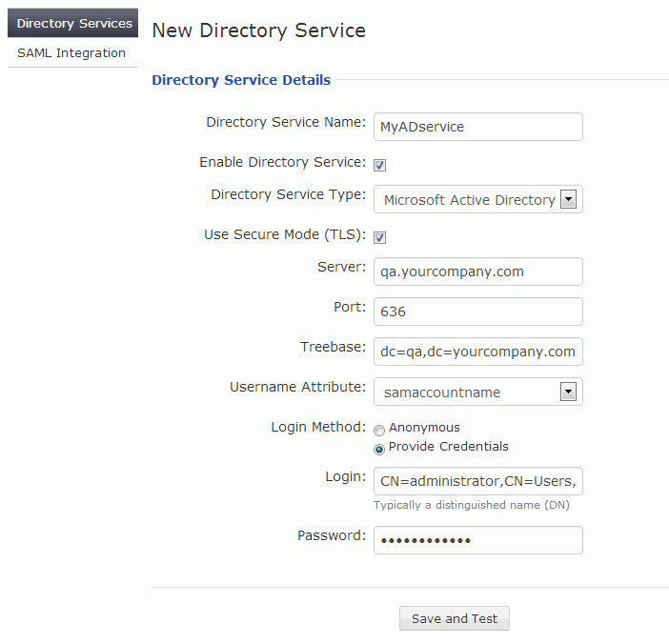Click the 'Server:' label

(x=342, y=267)
